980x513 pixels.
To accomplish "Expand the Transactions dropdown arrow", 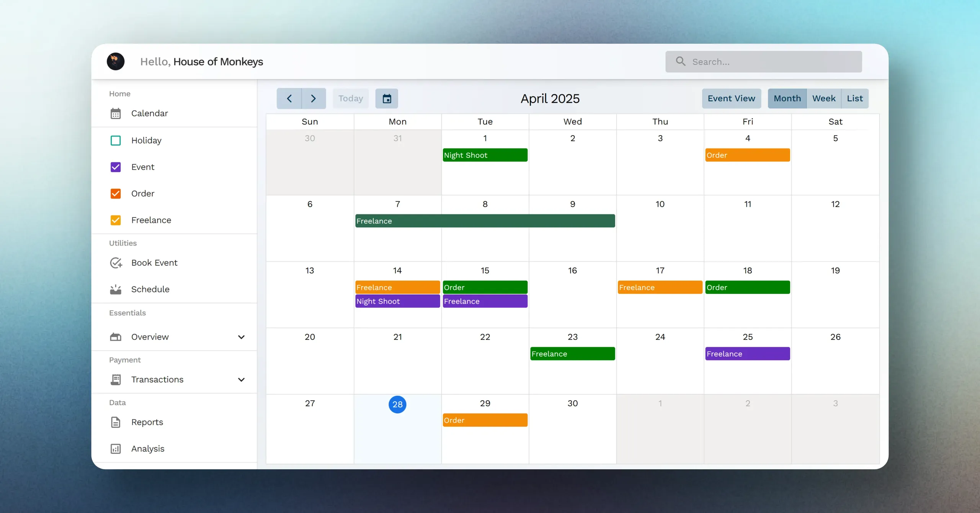I will tap(241, 379).
